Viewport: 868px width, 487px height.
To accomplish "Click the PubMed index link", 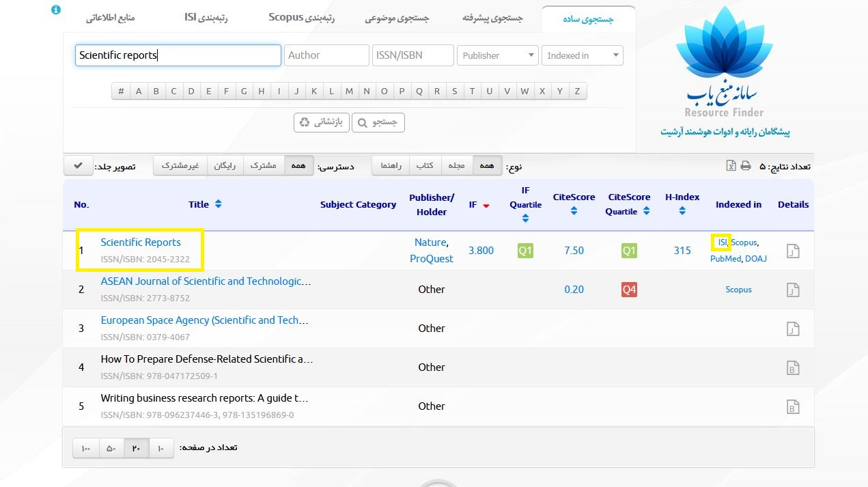I will point(725,259).
